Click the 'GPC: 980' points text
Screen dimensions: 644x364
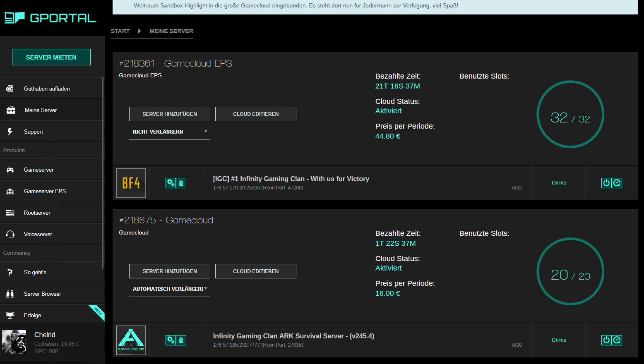[46, 351]
